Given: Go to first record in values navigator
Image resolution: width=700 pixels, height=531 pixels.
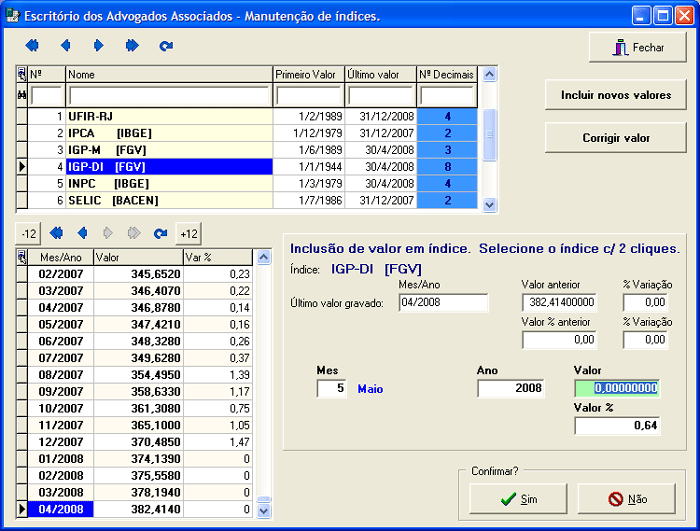Looking at the screenshot, I should click(x=56, y=233).
